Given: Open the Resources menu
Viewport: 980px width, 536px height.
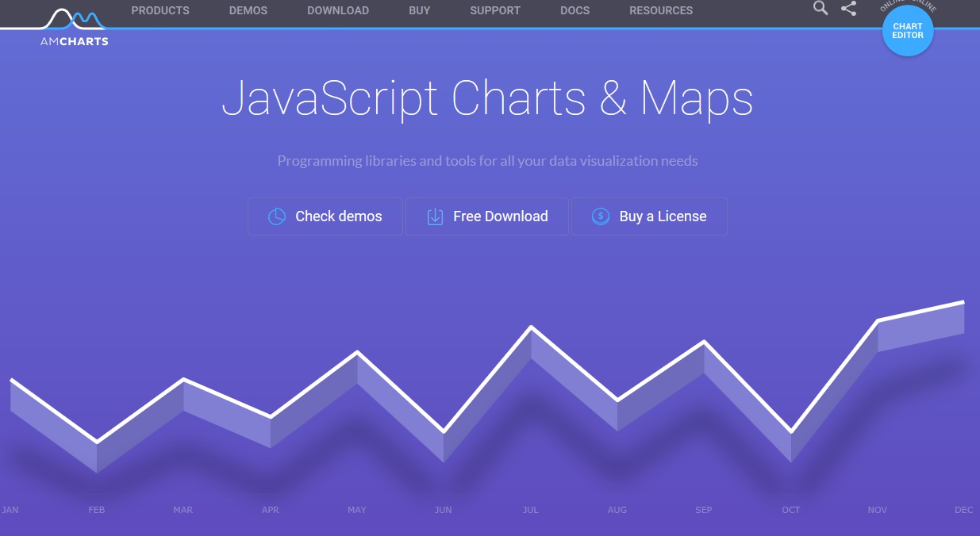Looking at the screenshot, I should tap(661, 11).
